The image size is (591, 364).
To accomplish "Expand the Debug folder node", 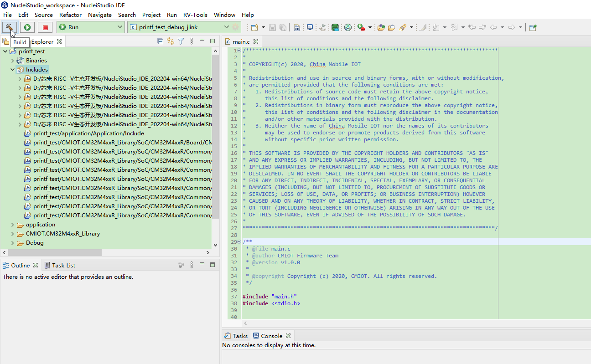I will (x=12, y=243).
